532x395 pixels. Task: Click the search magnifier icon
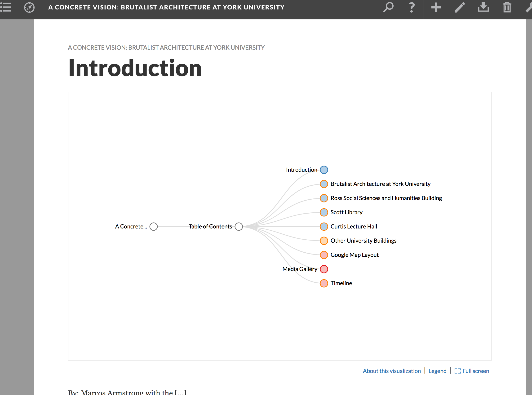[388, 7]
